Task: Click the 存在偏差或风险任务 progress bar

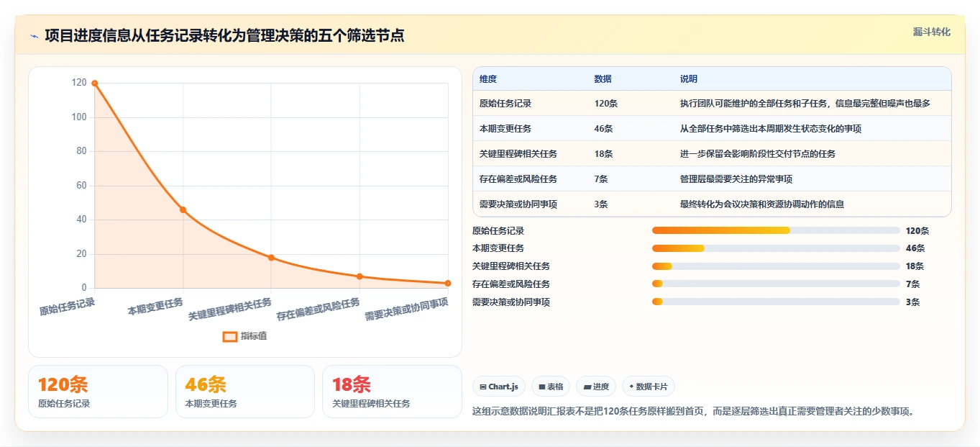Action: click(x=776, y=284)
